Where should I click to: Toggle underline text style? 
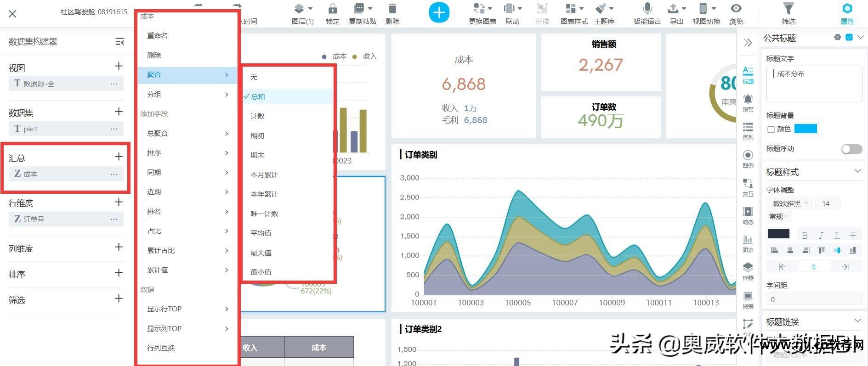pos(837,235)
